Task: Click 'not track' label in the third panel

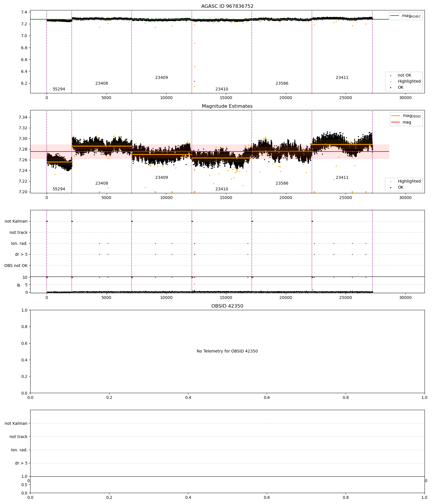Action: pos(18,232)
